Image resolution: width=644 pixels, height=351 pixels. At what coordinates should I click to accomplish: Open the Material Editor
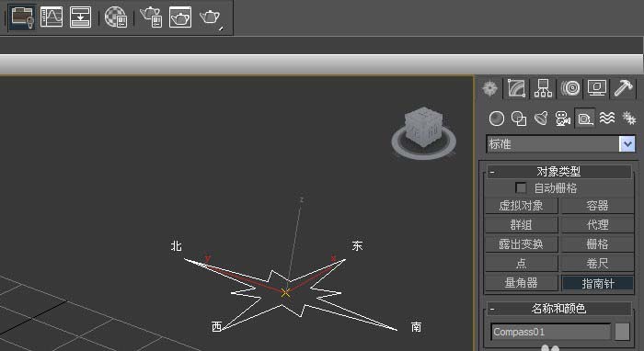(115, 17)
